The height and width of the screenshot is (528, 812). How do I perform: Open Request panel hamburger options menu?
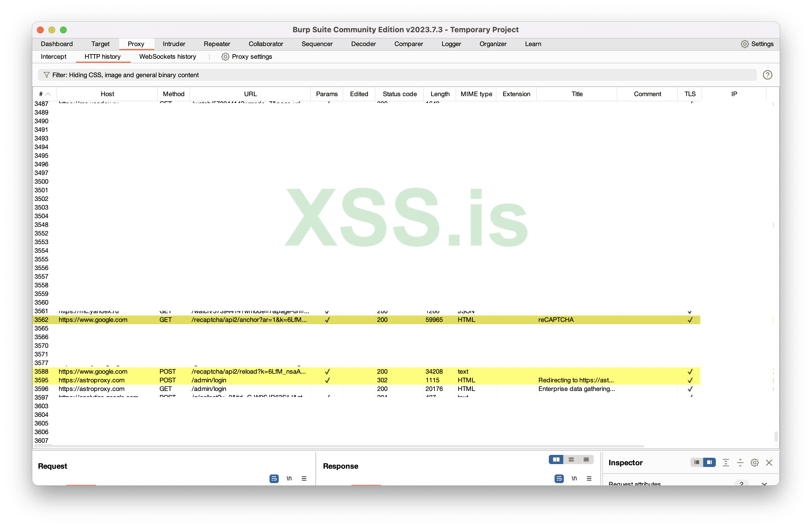(x=304, y=478)
